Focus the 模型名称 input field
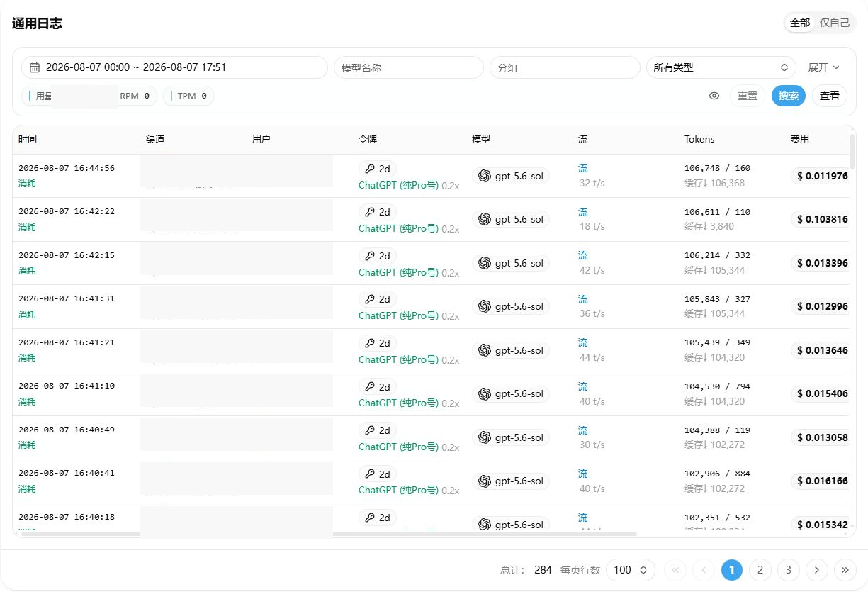The width and height of the screenshot is (868, 592). (409, 67)
